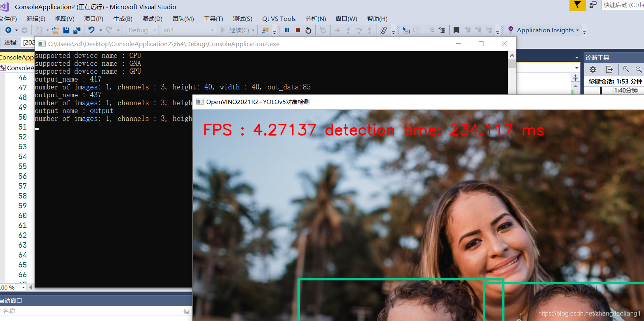Click the Show Next Statement arrow icon
The width and height of the screenshot is (644, 321).
[x=337, y=30]
